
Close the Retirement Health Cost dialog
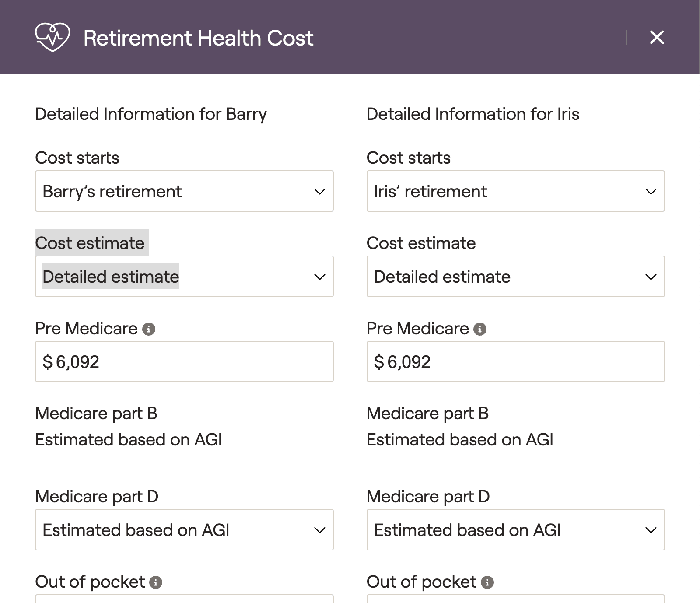657,37
